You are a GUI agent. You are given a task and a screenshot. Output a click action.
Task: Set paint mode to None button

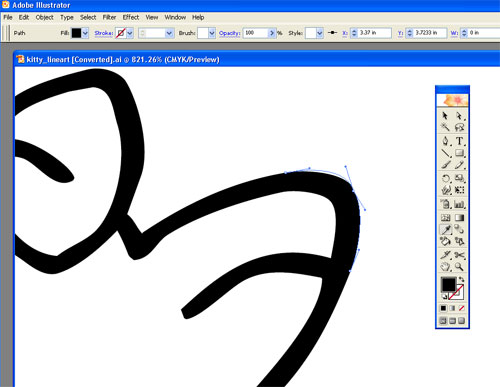pyautogui.click(x=461, y=308)
